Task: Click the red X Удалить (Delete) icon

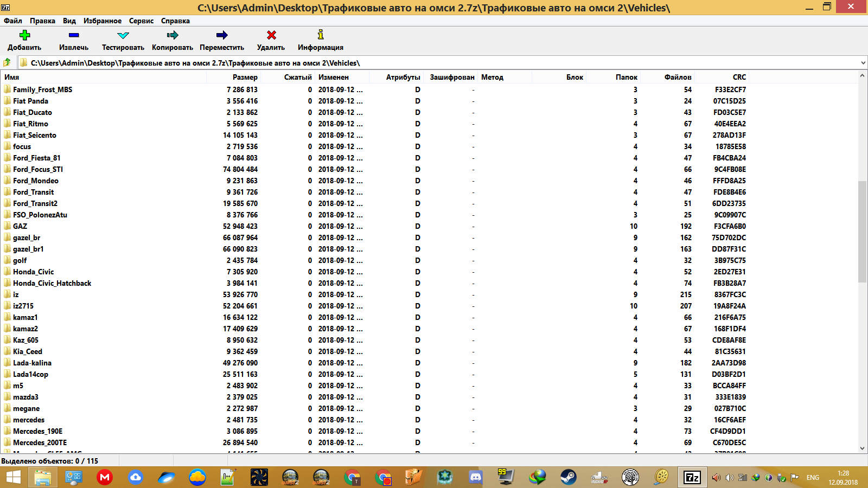Action: pyautogui.click(x=271, y=35)
